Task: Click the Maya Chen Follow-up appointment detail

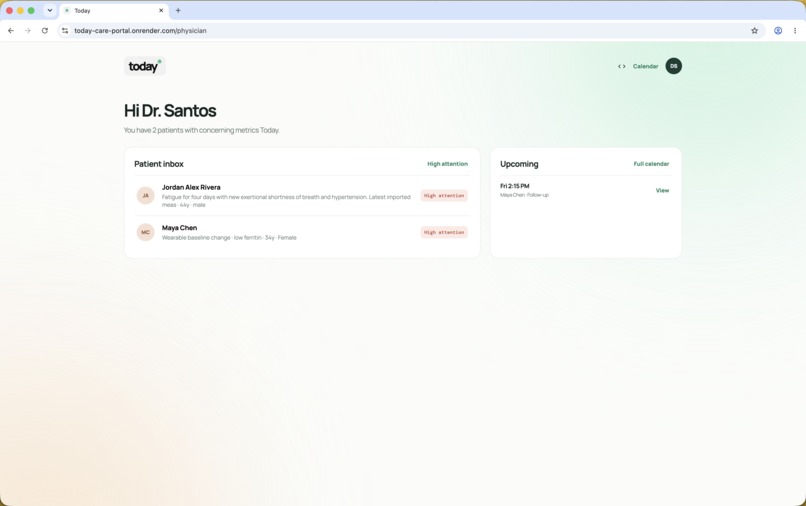Action: tap(524, 195)
